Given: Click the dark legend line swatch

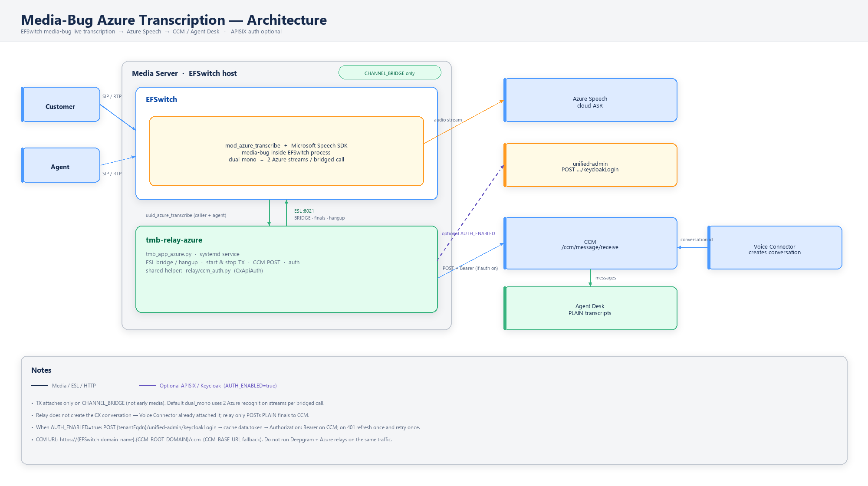Looking at the screenshot, I should (39, 385).
